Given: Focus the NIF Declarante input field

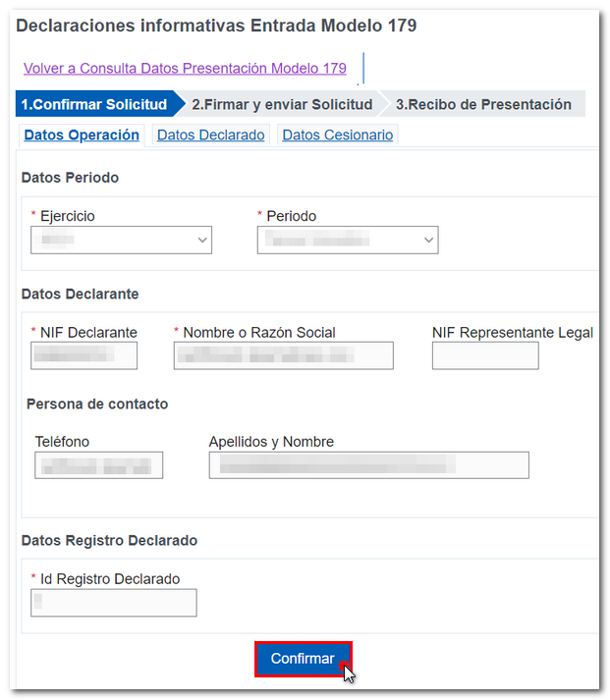Looking at the screenshot, I should click(83, 355).
